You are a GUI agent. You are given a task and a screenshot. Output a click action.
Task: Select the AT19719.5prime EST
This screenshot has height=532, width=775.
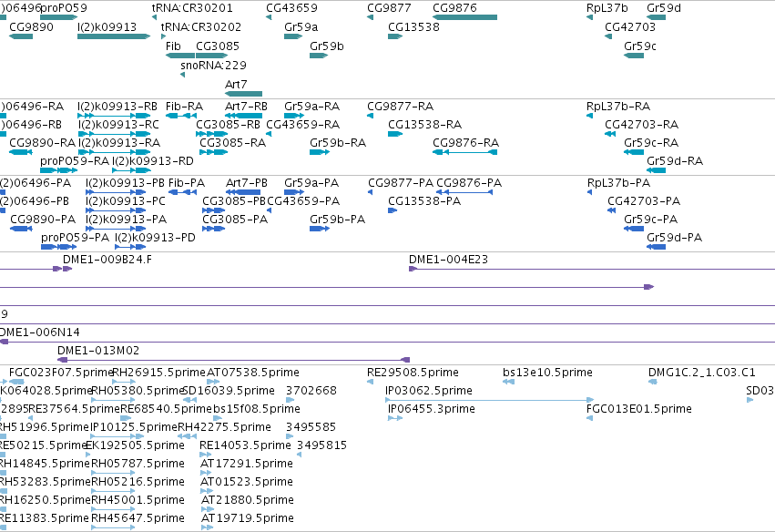tap(207, 527)
